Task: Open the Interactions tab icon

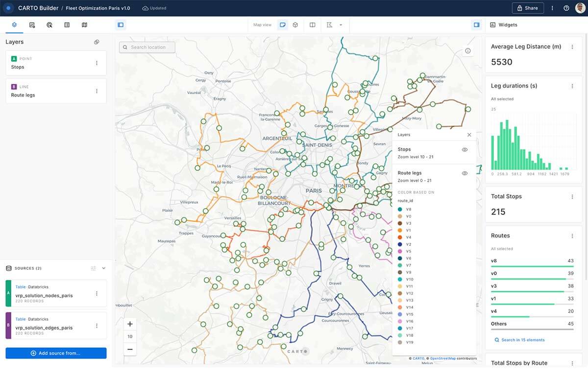Action: 49,25
